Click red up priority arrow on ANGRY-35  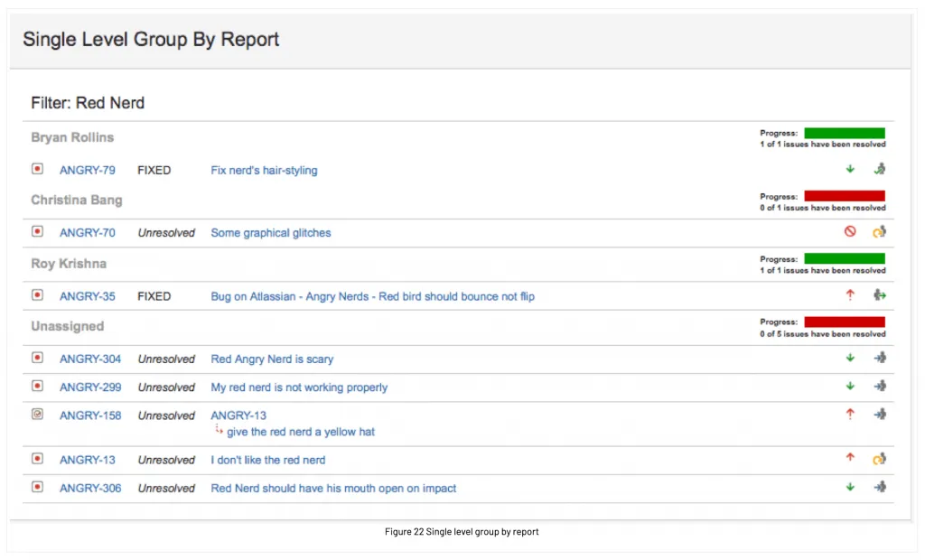pos(850,294)
